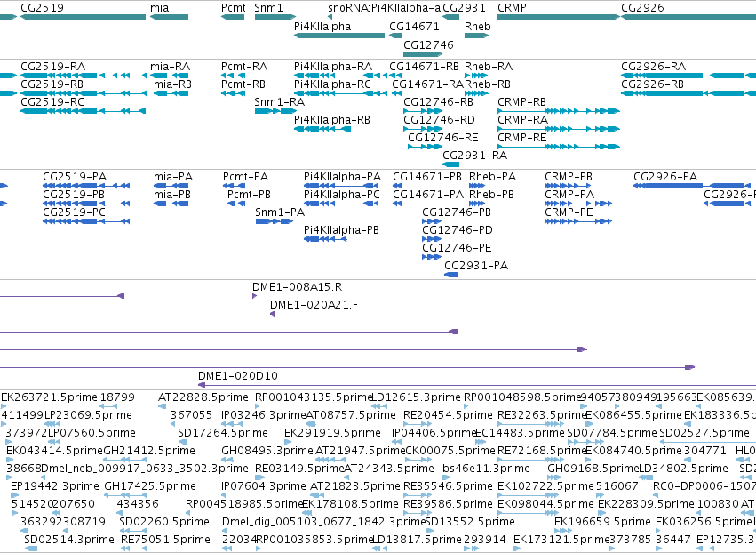Select BAC end DME1-020A21.F label

[x=314, y=305]
